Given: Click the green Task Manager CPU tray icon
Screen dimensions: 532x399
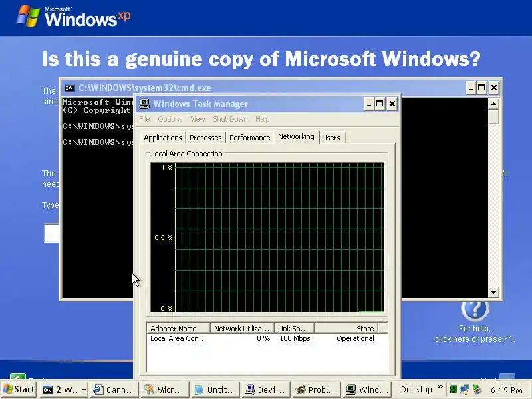Looking at the screenshot, I should 453,390.
